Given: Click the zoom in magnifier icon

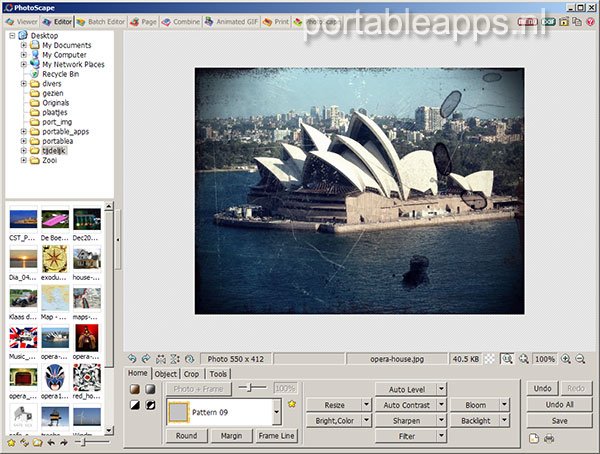Looking at the screenshot, I should 566,358.
